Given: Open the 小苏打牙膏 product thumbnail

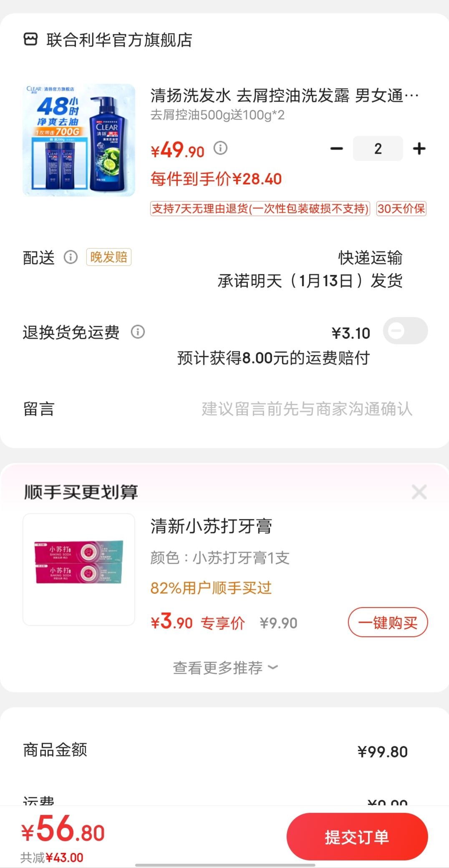Looking at the screenshot, I should 79,569.
